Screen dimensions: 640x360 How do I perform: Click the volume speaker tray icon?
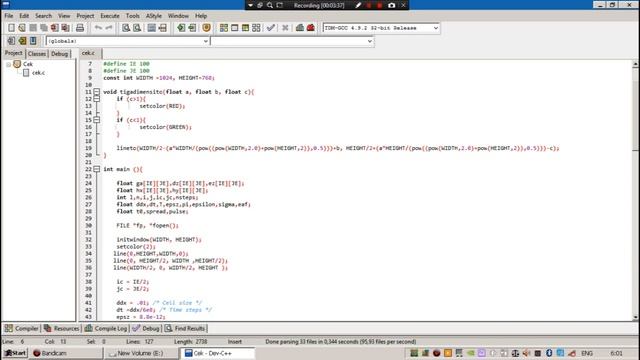(x=527, y=353)
